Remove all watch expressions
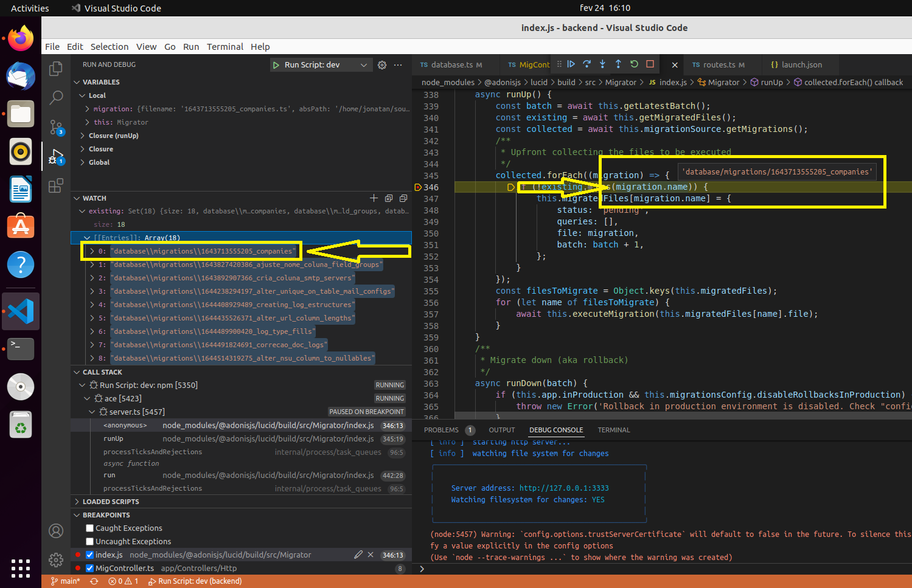912x588 pixels. [403, 198]
